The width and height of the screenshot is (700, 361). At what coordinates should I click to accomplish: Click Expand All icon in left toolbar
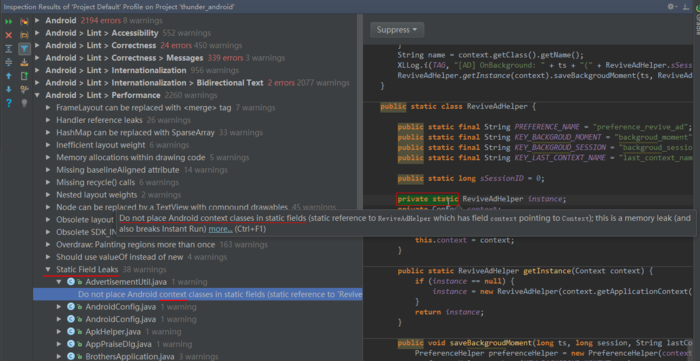point(8,49)
